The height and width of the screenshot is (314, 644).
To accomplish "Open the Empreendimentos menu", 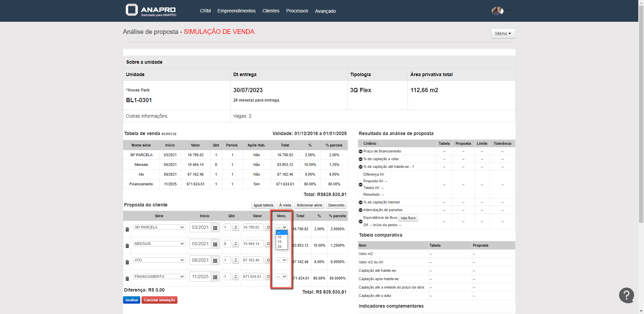I will [236, 11].
